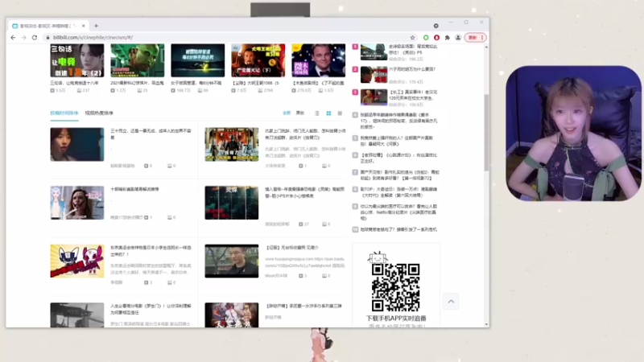Open the 拨臂刀 temple-scene thumbnail

click(x=232, y=144)
